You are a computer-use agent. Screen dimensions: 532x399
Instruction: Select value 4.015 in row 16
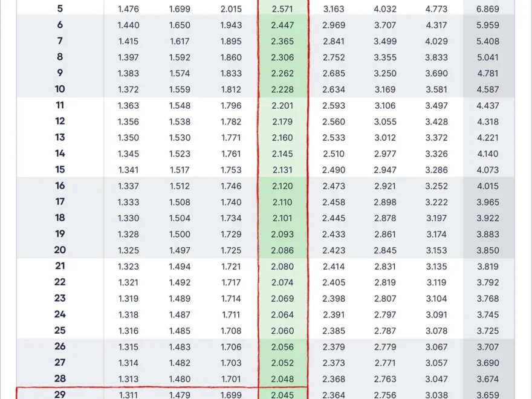[x=488, y=186]
